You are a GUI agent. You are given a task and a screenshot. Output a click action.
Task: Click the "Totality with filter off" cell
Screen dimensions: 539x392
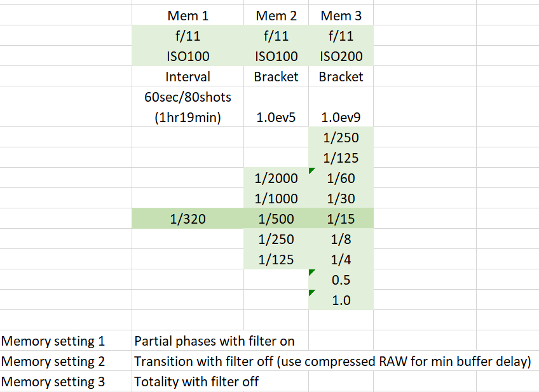click(196, 382)
